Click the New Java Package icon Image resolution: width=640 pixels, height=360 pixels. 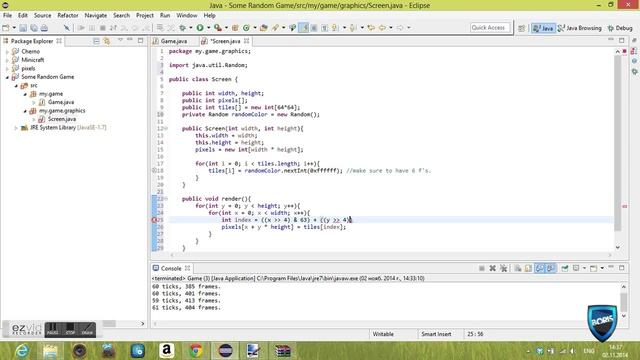235,28
